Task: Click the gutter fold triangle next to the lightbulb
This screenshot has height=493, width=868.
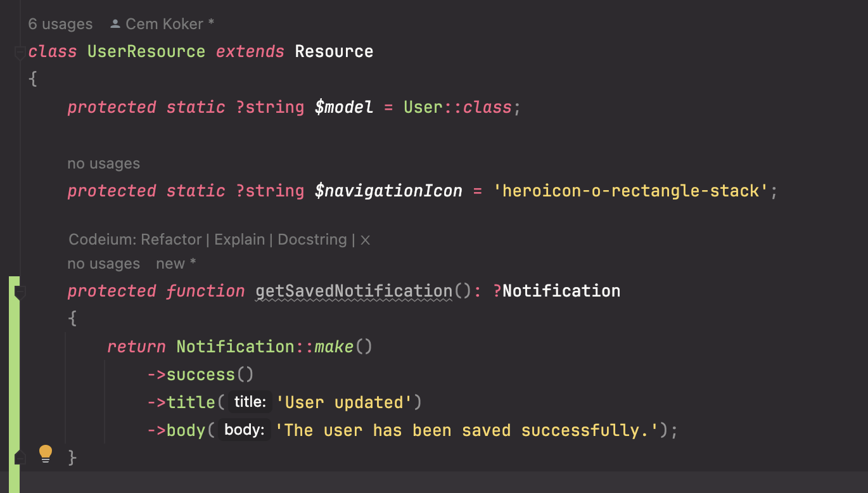Action: point(20,457)
